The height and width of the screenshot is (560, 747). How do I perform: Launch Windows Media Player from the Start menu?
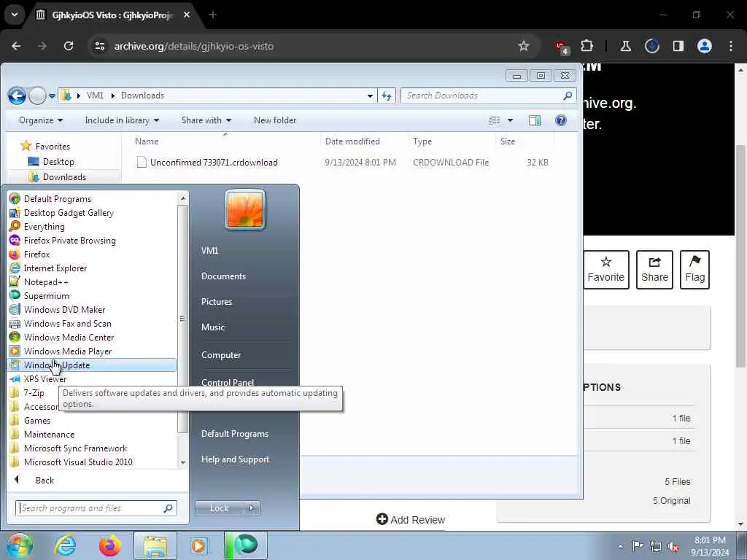68,351
